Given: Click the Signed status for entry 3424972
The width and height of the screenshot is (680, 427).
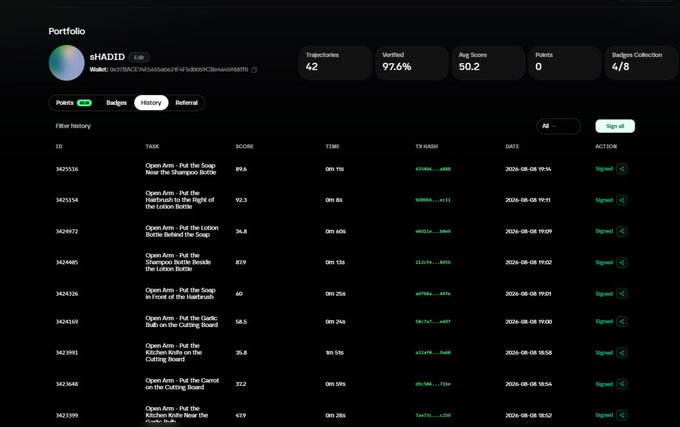Looking at the screenshot, I should point(604,231).
